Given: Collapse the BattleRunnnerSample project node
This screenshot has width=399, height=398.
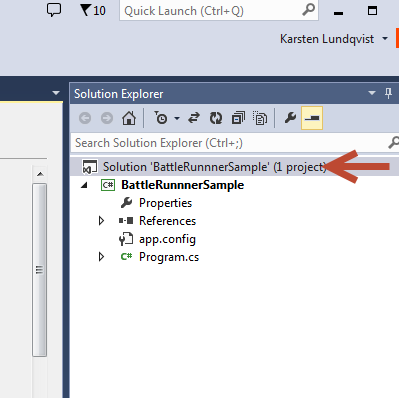Looking at the screenshot, I should pos(84,185).
